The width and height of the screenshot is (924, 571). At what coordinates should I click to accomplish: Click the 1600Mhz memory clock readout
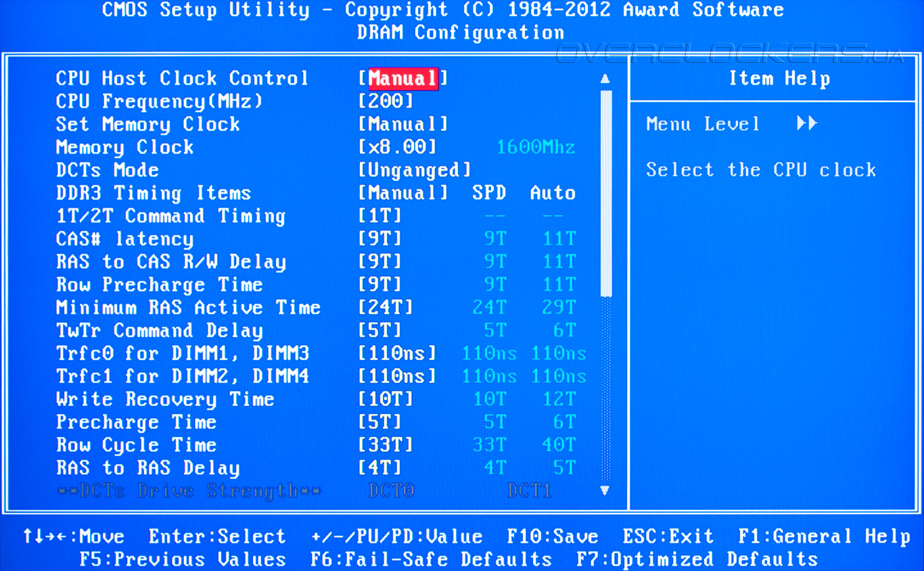(536, 147)
